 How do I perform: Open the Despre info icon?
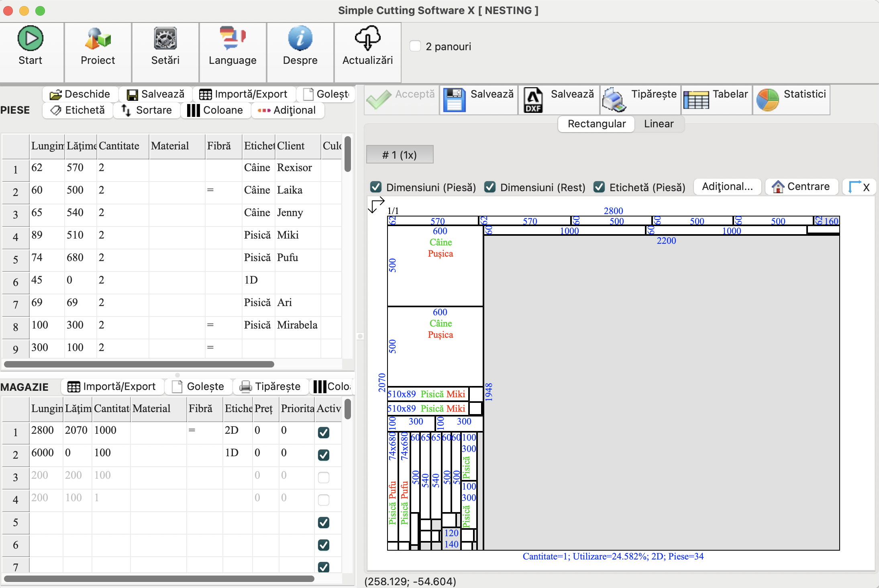coord(300,39)
